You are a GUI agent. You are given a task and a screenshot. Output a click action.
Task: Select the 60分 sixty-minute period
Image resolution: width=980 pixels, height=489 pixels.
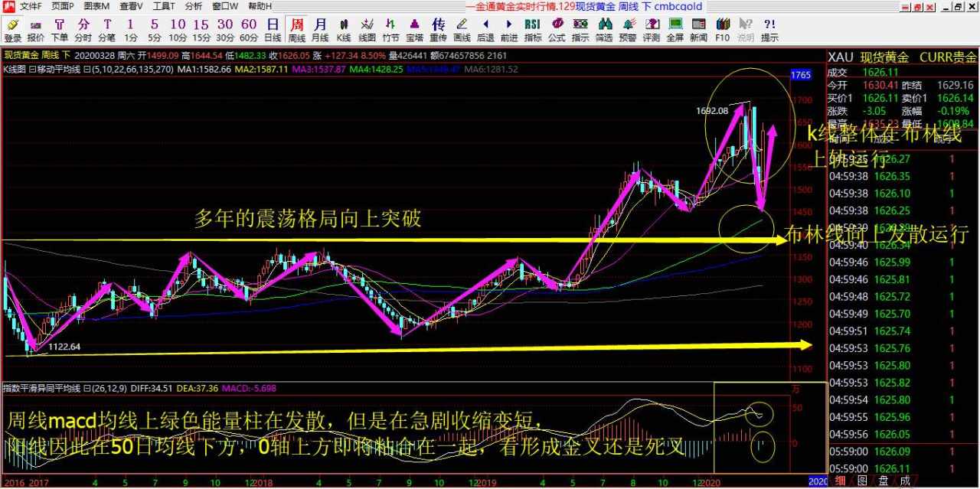click(x=249, y=30)
